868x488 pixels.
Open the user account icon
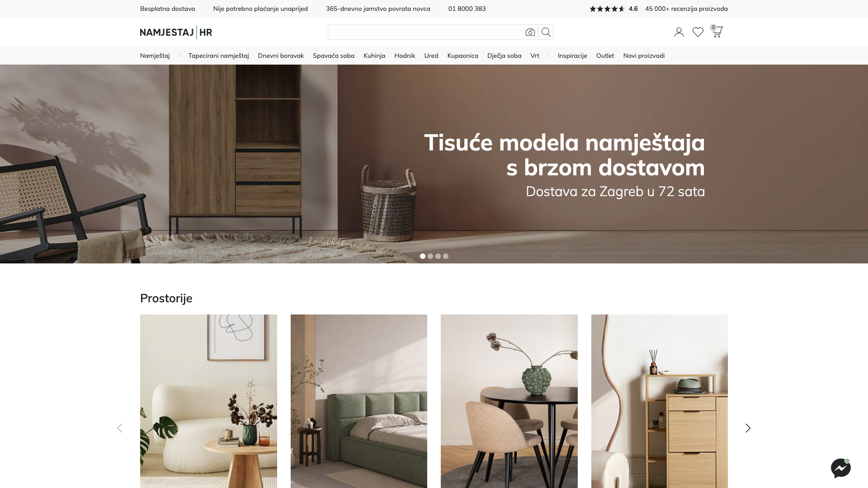coord(679,32)
